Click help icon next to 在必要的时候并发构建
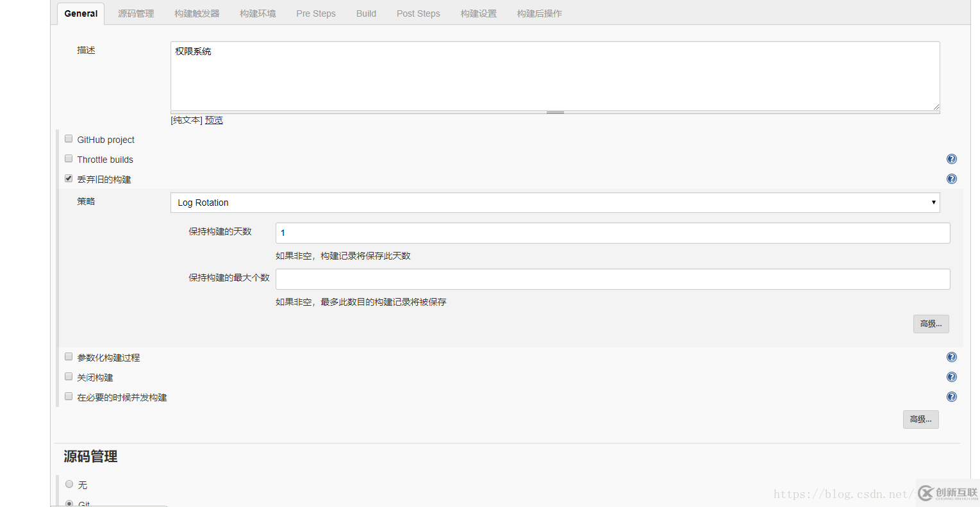Image resolution: width=980 pixels, height=507 pixels. pos(951,396)
